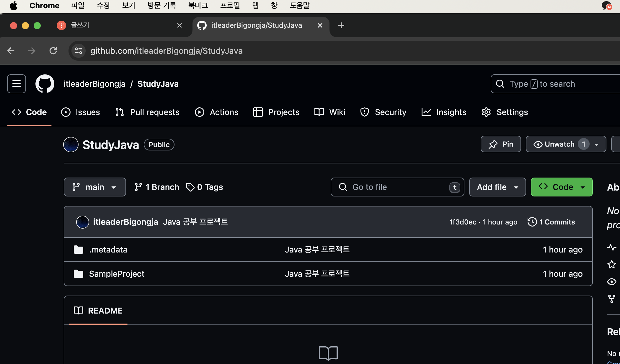Click the StudyJava repository avatar
This screenshot has width=620, height=364.
pos(71,145)
